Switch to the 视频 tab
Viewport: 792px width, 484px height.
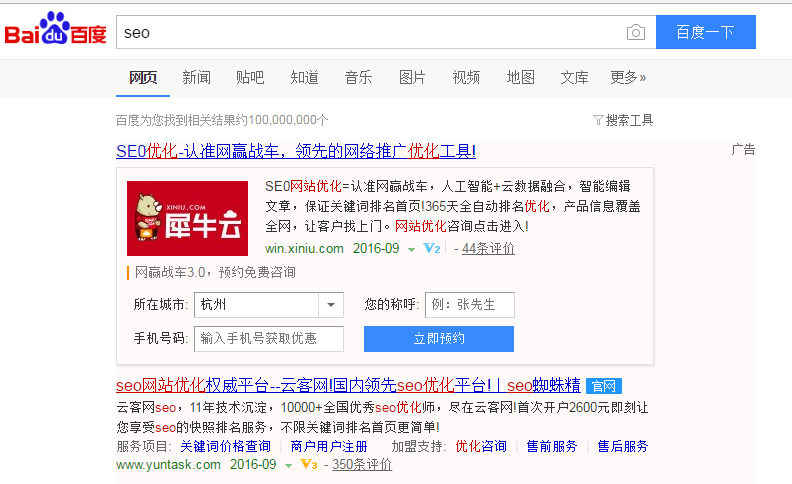466,77
